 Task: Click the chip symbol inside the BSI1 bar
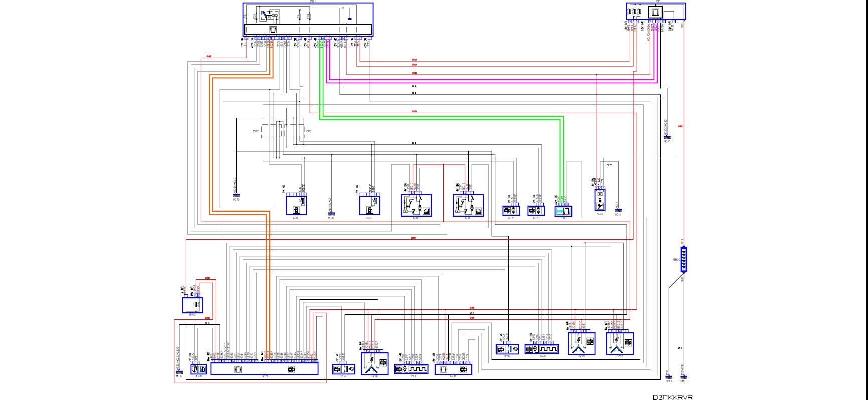(x=273, y=30)
